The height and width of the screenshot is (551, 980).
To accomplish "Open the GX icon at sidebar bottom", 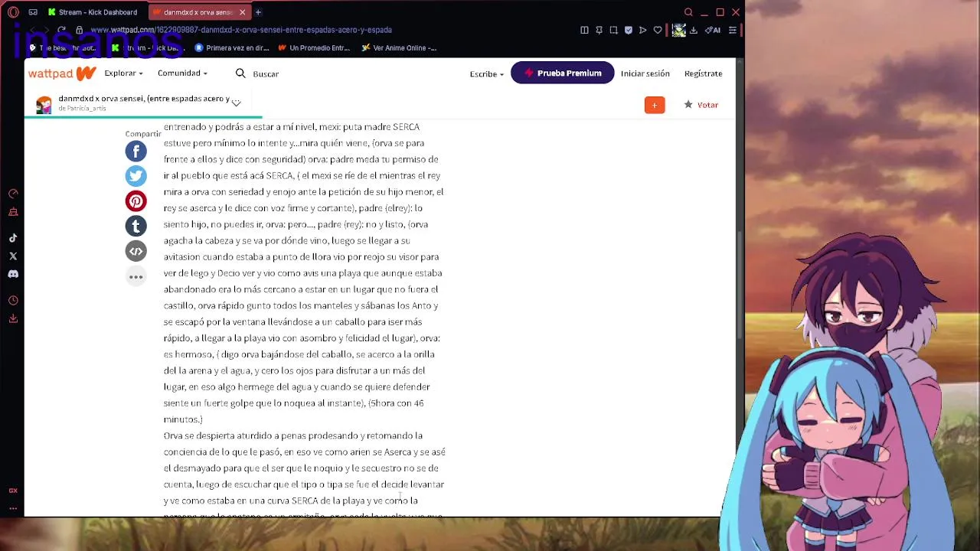I will pos(13,491).
